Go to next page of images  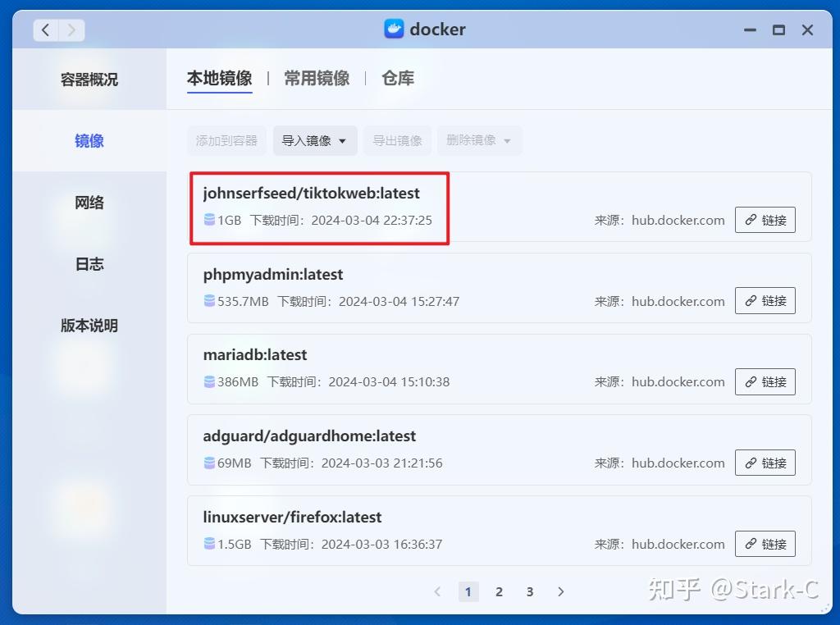(x=560, y=591)
